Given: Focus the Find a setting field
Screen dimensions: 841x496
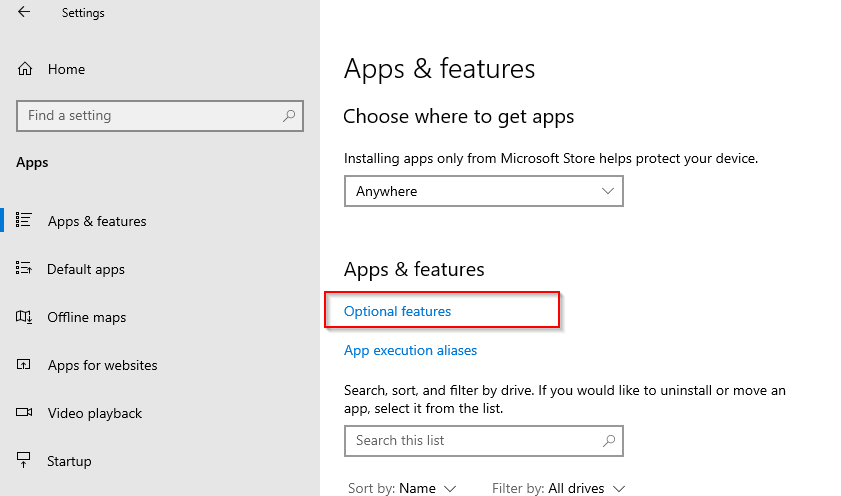Looking at the screenshot, I should tap(160, 115).
